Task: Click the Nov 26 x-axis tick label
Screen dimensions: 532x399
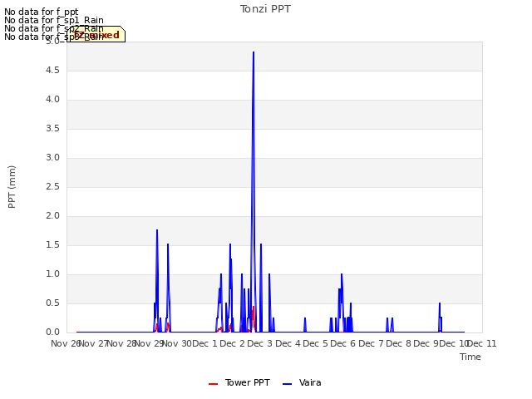Action: (66, 343)
